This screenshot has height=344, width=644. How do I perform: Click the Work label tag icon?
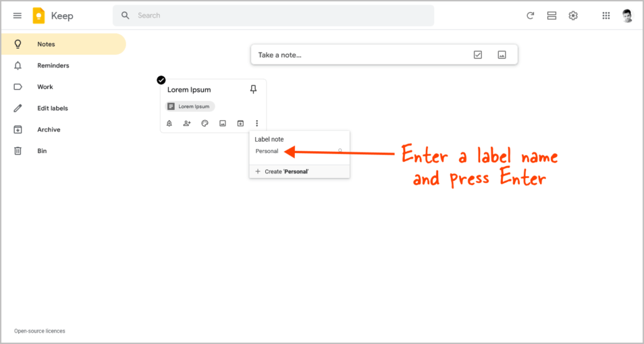click(x=18, y=87)
